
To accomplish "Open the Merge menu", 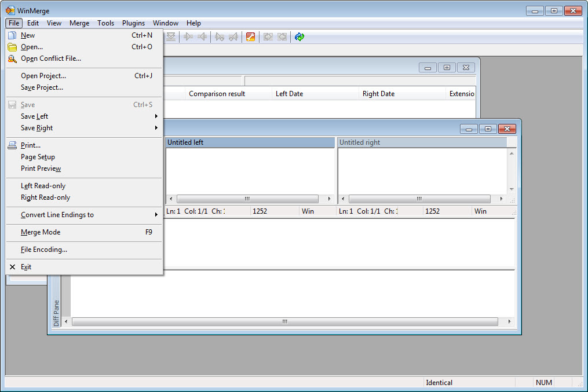I will tap(79, 23).
